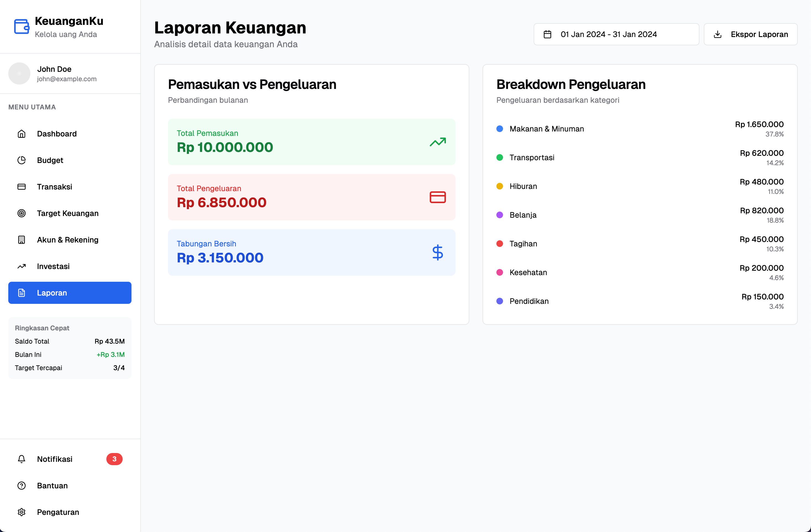Open the Bantuan help page

(x=70, y=486)
